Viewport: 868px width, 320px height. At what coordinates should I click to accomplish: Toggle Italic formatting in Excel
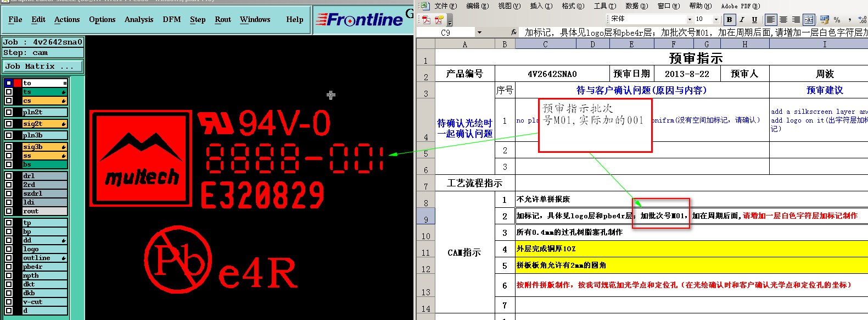click(x=742, y=20)
